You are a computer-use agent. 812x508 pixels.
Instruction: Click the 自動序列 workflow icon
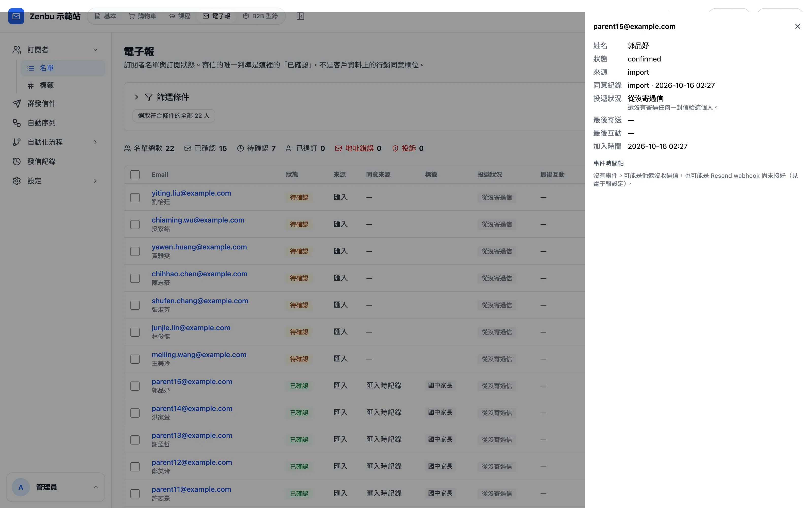pos(17,123)
